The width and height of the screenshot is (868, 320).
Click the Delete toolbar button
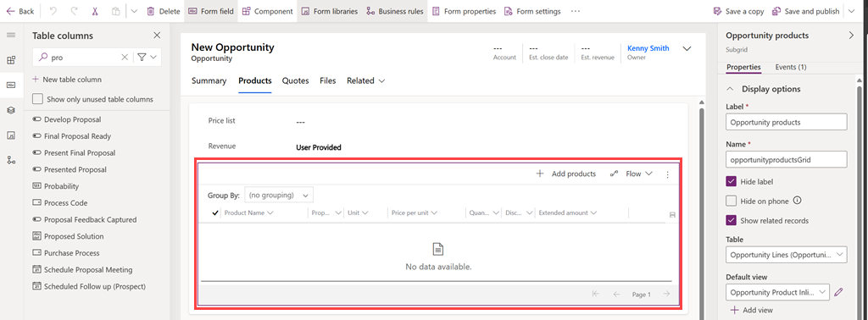click(x=164, y=11)
